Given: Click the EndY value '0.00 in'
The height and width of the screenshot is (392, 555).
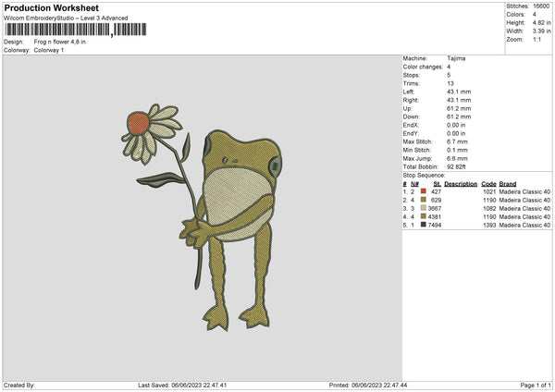Looking at the screenshot, I should click(x=456, y=134).
